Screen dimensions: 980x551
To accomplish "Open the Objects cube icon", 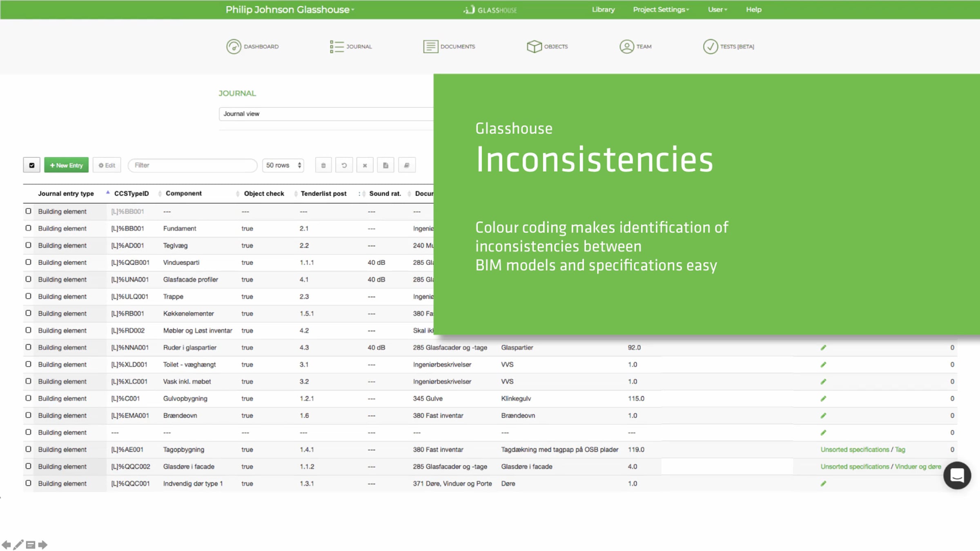I will point(534,47).
